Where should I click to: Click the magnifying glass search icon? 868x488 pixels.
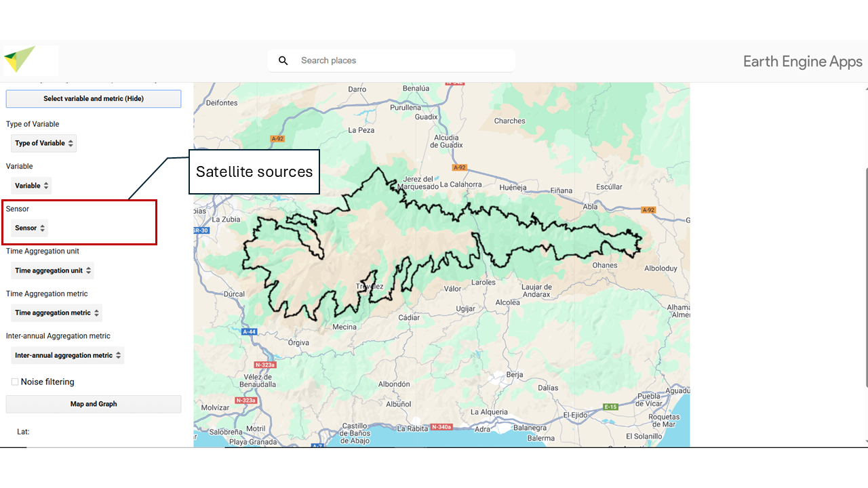(x=283, y=61)
